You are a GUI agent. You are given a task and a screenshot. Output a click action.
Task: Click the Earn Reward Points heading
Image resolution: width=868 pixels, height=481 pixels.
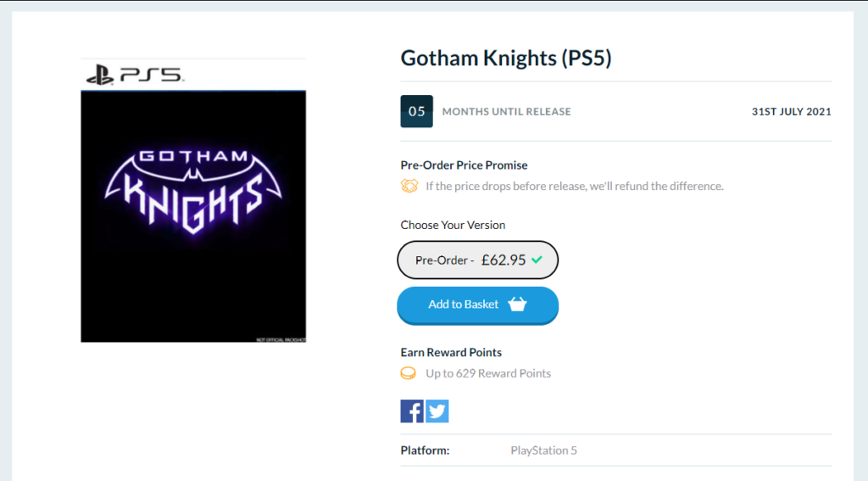[451, 352]
